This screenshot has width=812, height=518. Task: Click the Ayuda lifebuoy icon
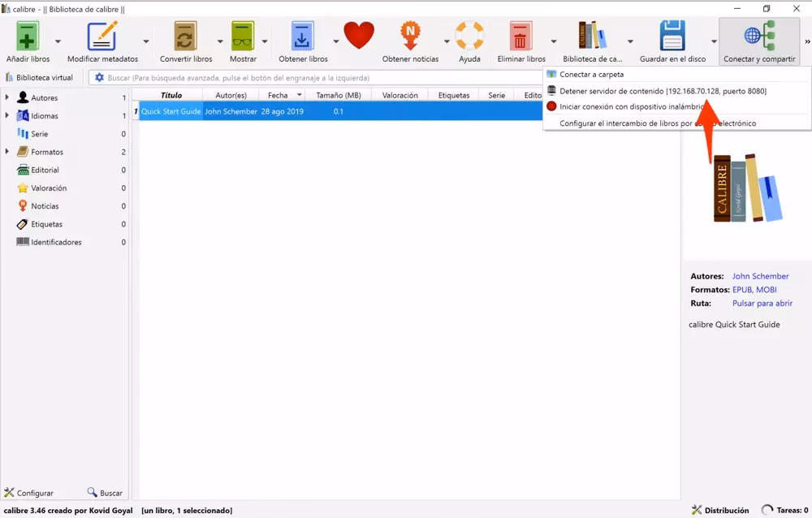[469, 37]
